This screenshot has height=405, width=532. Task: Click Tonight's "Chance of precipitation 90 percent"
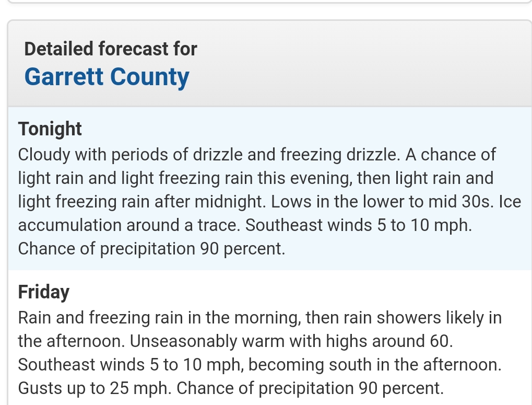(x=151, y=249)
